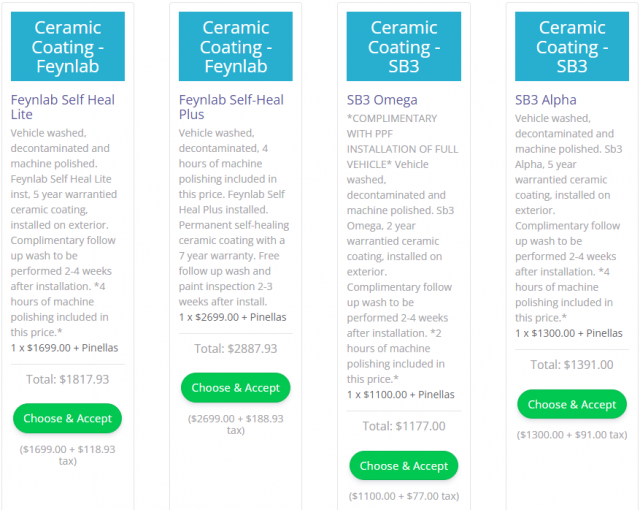The height and width of the screenshot is (510, 640).
Task: Click the Total: $1391.00 amount
Action: [x=572, y=364]
